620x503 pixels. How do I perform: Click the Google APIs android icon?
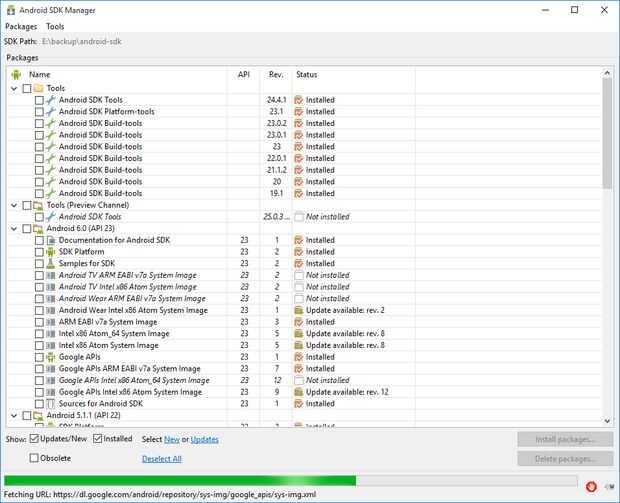(51, 357)
